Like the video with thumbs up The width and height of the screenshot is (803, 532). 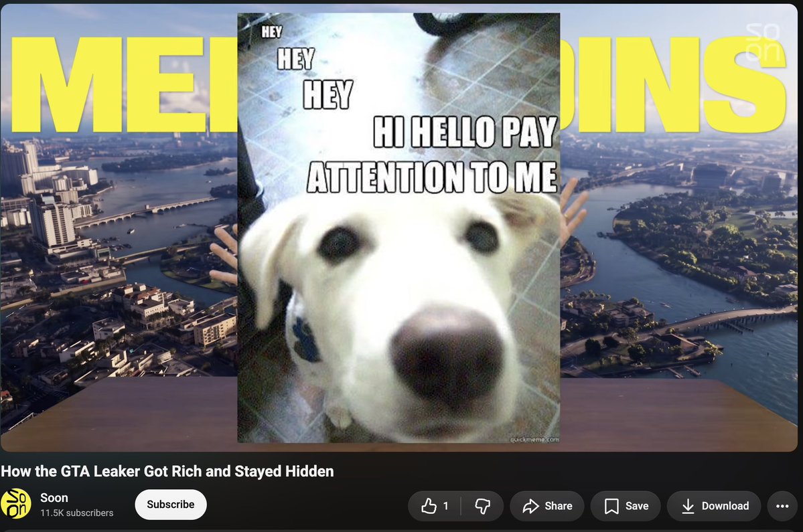coord(435,506)
